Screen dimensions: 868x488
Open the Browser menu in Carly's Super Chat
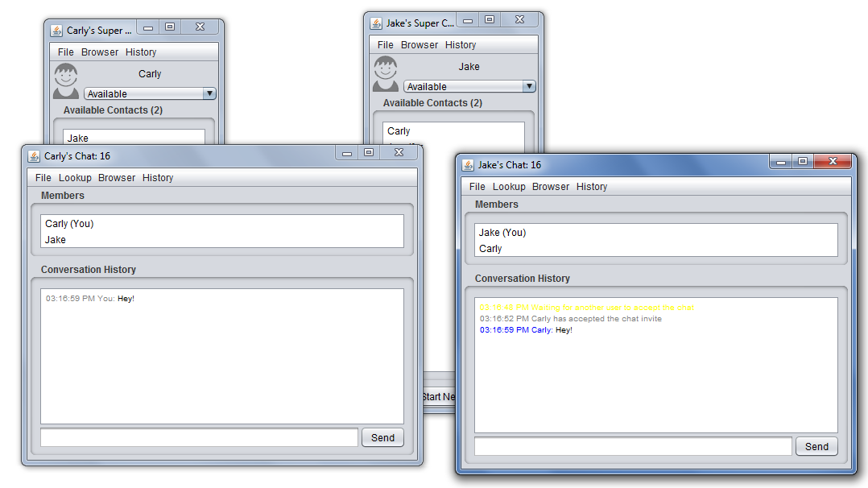pos(99,52)
